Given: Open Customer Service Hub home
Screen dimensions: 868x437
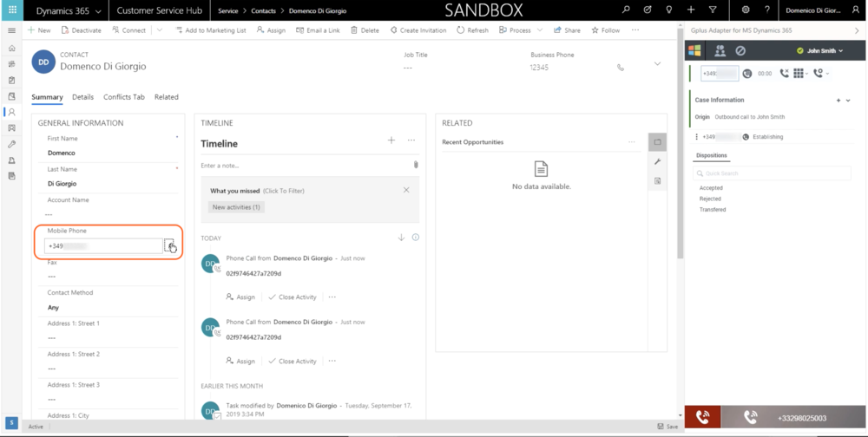Looking at the screenshot, I should (x=160, y=10).
